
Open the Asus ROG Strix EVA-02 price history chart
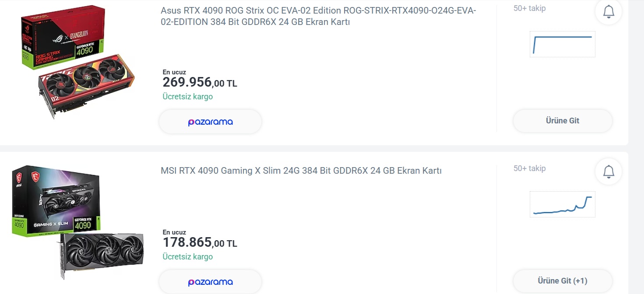(x=562, y=44)
